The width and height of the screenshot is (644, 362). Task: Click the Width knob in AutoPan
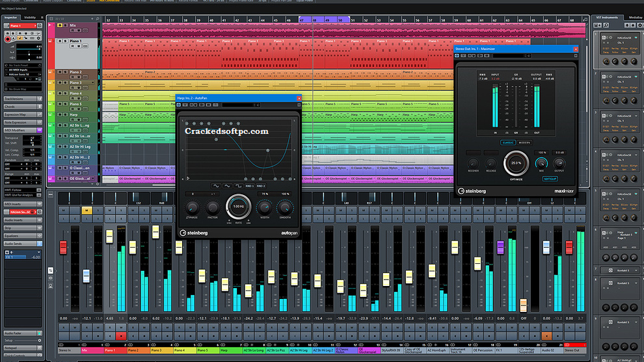click(x=265, y=207)
